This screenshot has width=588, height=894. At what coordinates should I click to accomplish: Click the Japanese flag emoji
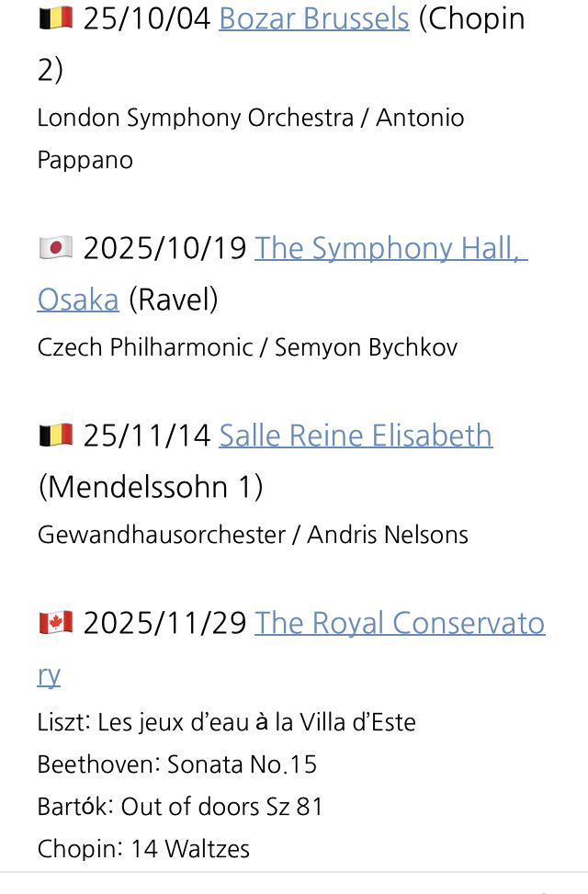pos(55,248)
